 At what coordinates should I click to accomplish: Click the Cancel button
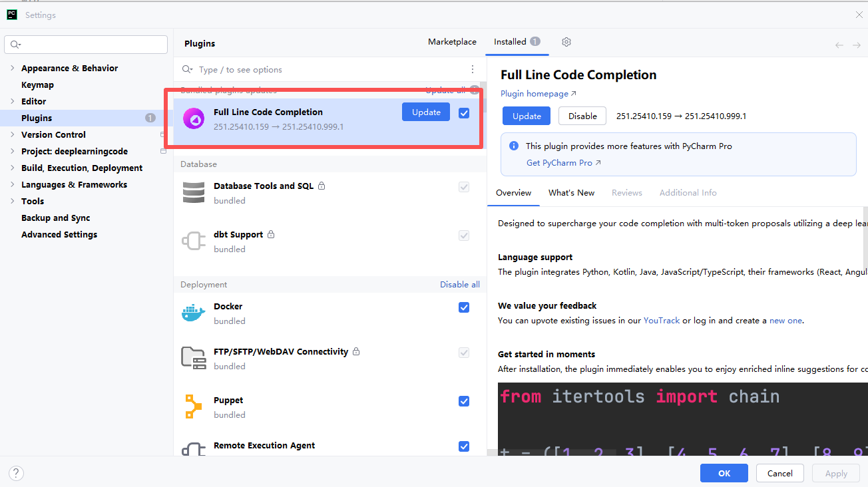tap(779, 473)
